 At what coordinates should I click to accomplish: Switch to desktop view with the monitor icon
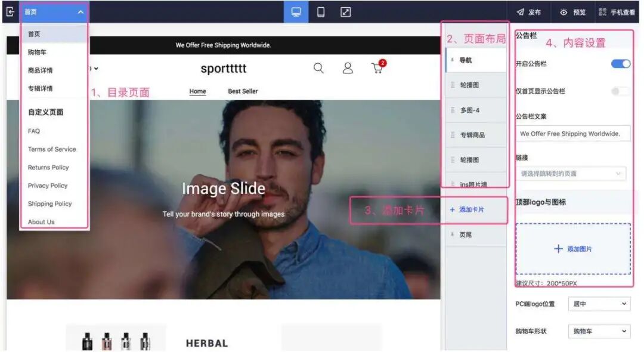(296, 11)
